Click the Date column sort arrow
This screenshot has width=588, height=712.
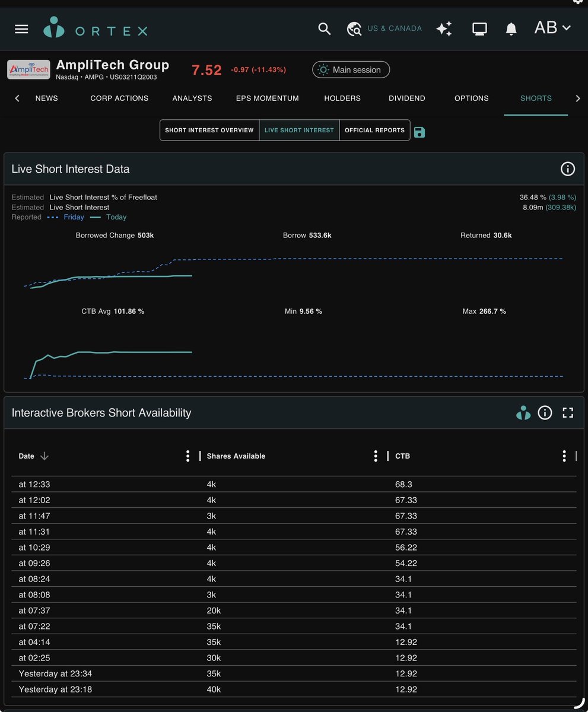pyautogui.click(x=45, y=456)
